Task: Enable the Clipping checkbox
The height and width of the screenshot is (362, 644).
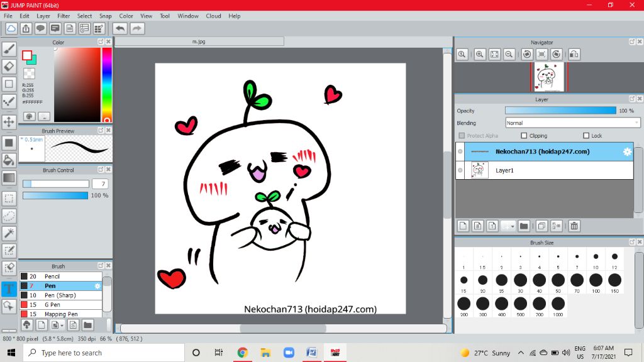Action: coord(524,136)
